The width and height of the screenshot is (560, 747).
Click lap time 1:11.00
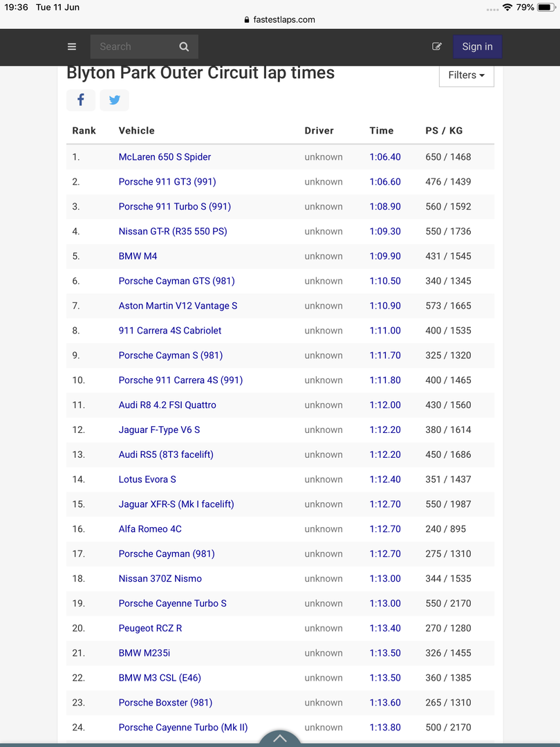(x=385, y=330)
